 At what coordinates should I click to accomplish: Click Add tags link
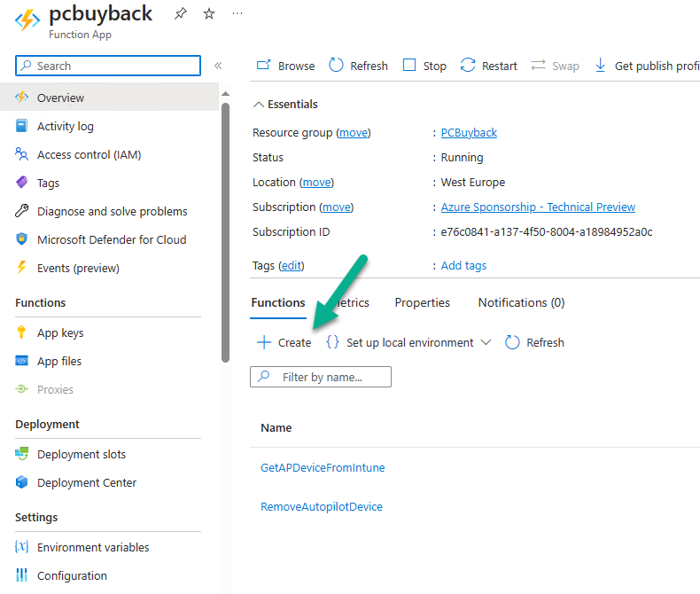[463, 266]
